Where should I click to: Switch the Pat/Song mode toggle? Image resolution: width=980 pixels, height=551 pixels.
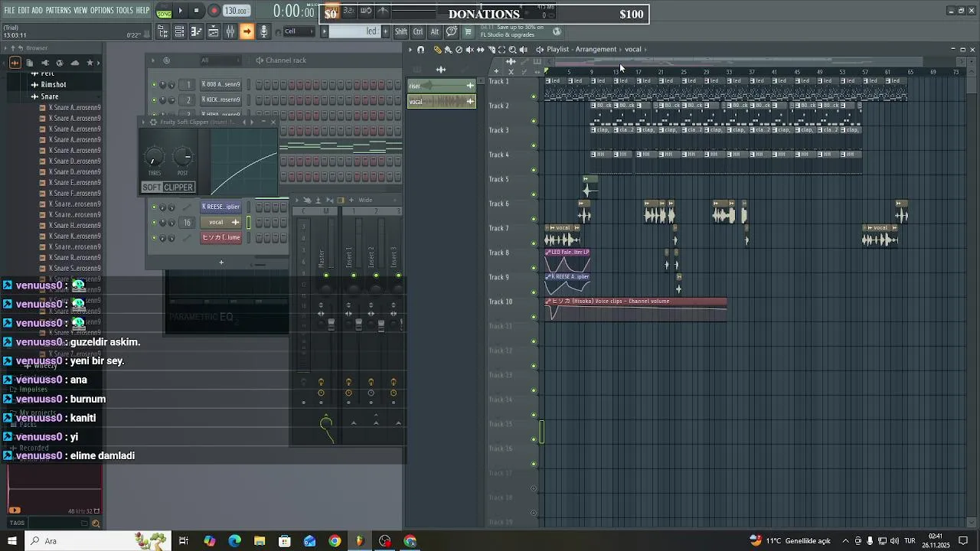point(164,11)
